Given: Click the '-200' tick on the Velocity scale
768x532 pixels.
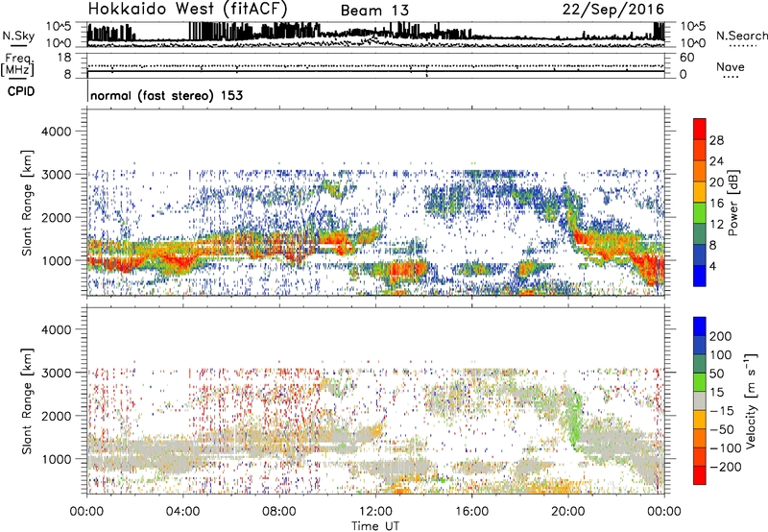Looking at the screenshot, I should tap(725, 467).
